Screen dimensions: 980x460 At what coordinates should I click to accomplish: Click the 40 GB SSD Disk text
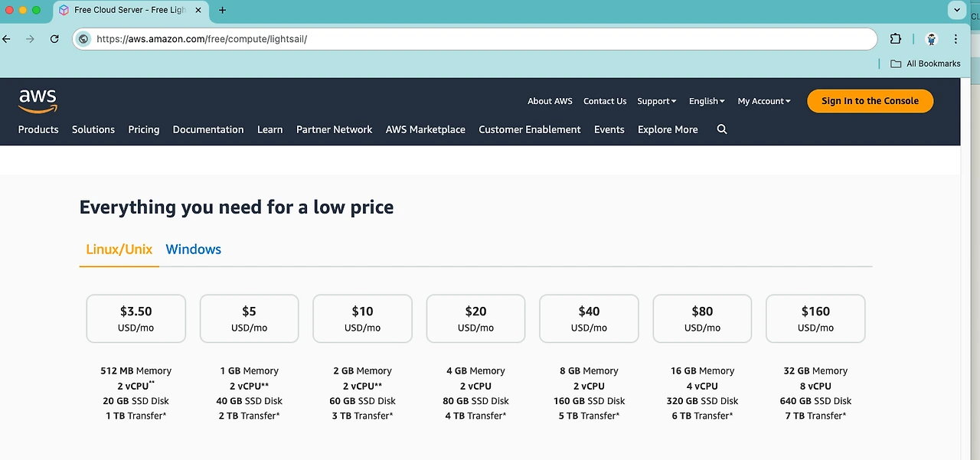(250, 401)
